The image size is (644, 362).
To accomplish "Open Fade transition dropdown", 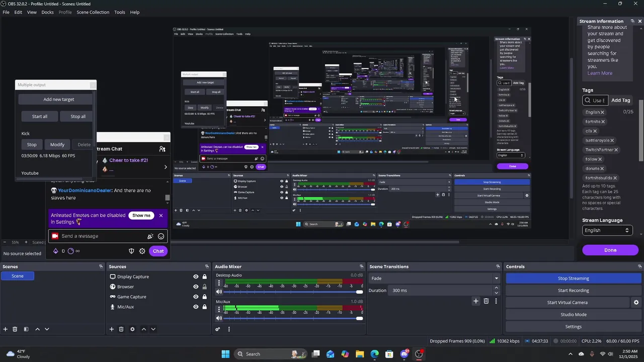I will pyautogui.click(x=434, y=278).
